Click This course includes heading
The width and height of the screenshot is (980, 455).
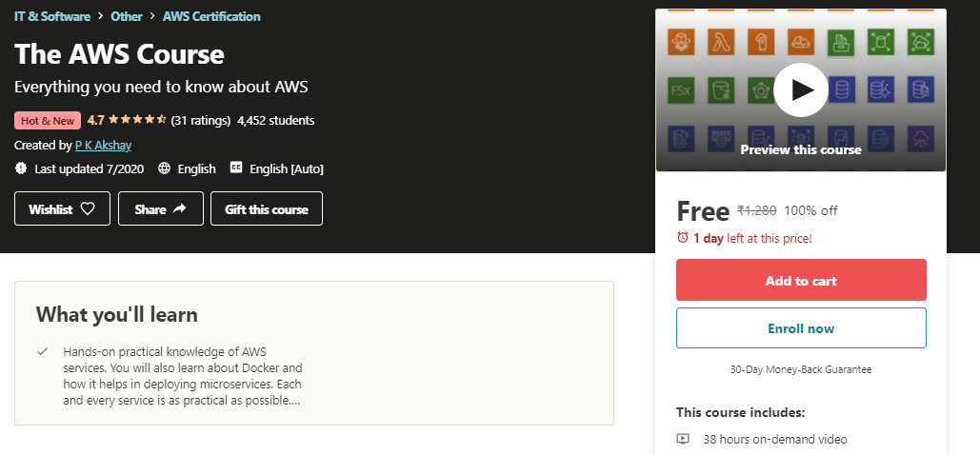pyautogui.click(x=740, y=412)
